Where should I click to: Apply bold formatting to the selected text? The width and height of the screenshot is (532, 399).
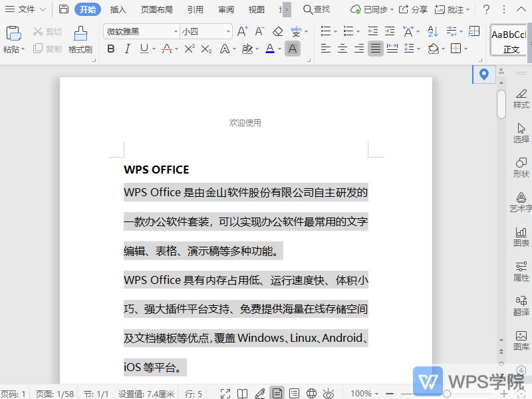tap(110, 49)
